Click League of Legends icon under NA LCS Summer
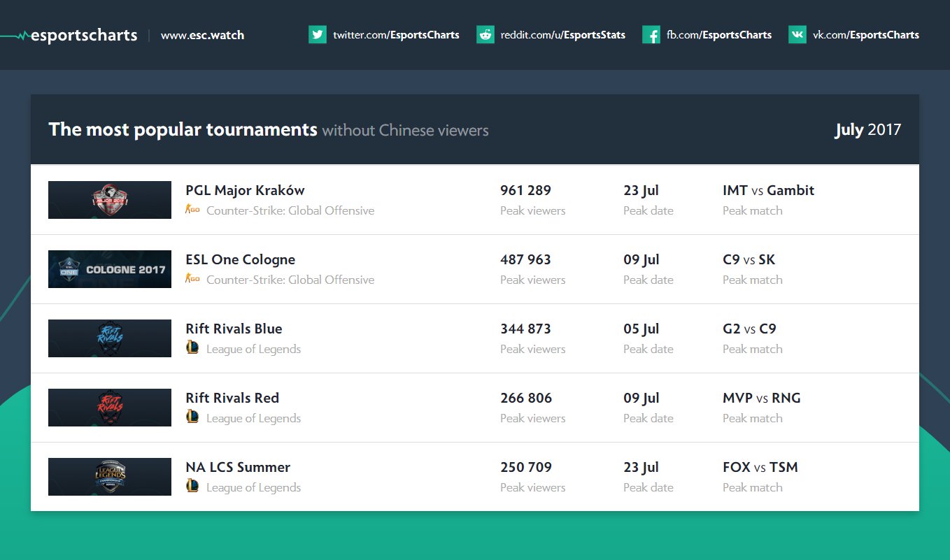950x560 pixels. (x=192, y=486)
